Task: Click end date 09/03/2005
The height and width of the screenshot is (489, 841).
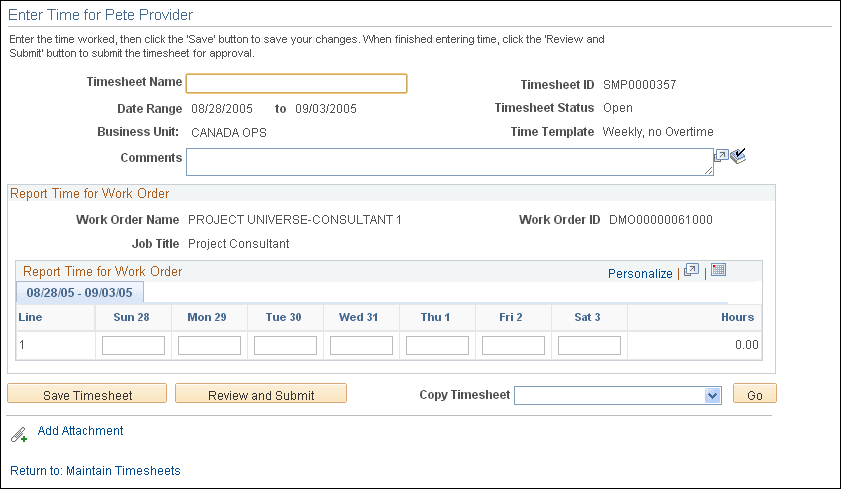Action: 326,109
